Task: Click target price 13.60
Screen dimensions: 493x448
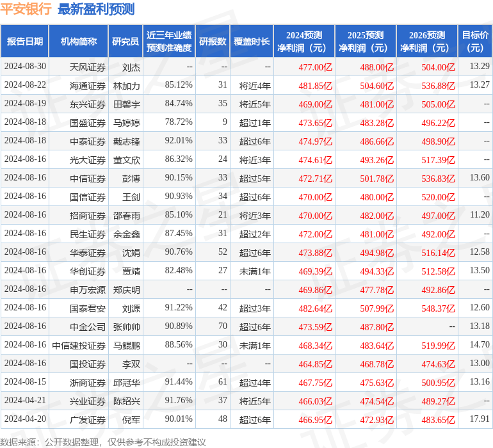Action: [x=480, y=178]
